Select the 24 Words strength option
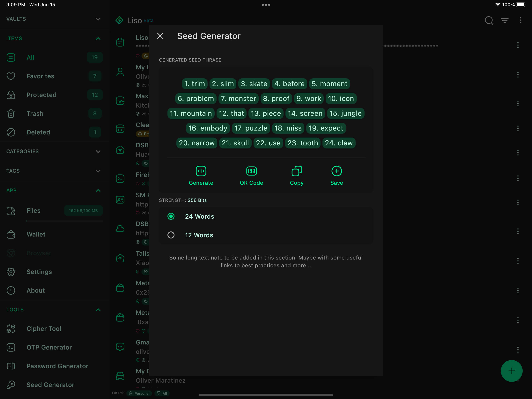Image resolution: width=532 pixels, height=399 pixels. 171,216
